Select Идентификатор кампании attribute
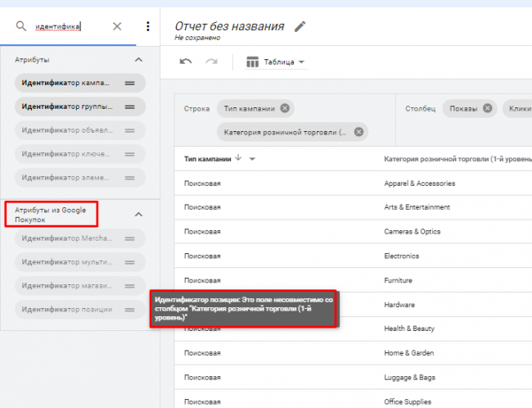The width and height of the screenshot is (532, 408). click(x=70, y=84)
